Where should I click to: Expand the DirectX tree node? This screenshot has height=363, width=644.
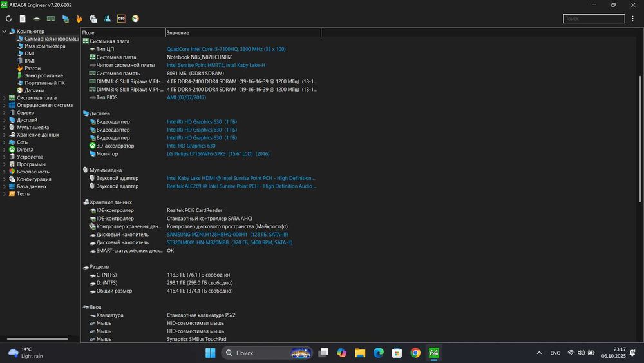click(4, 150)
